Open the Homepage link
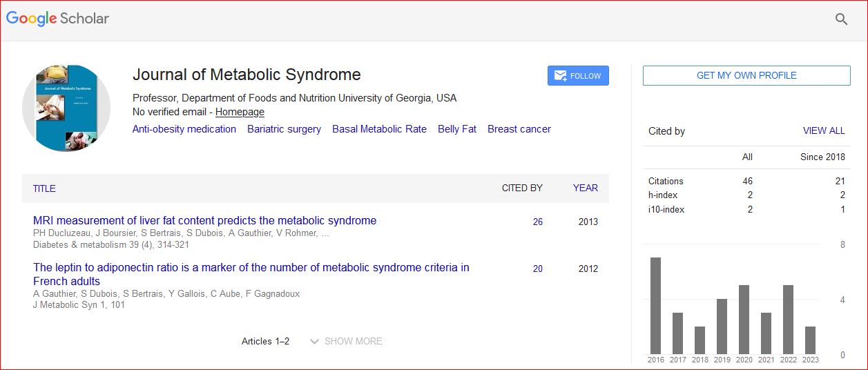This screenshot has width=868, height=370. pyautogui.click(x=240, y=112)
